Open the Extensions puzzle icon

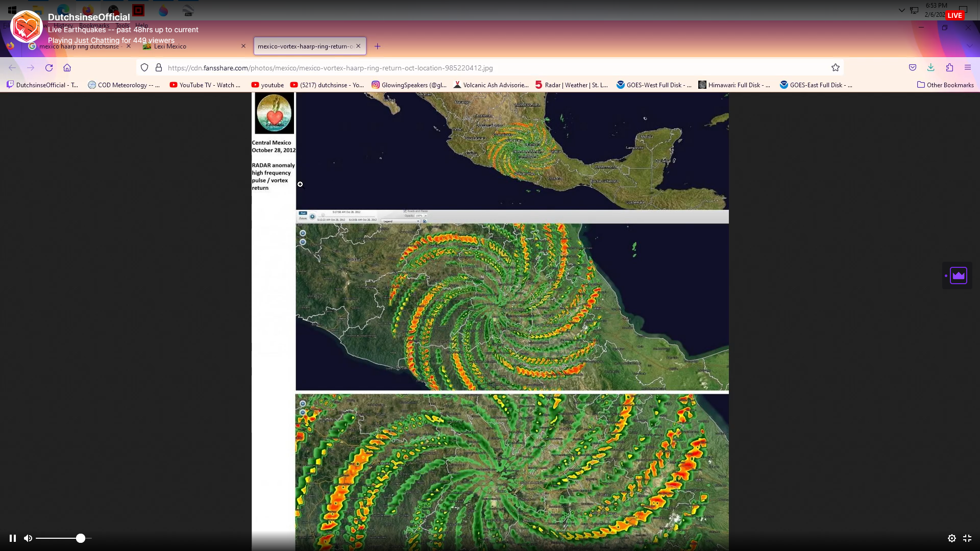pyautogui.click(x=949, y=67)
